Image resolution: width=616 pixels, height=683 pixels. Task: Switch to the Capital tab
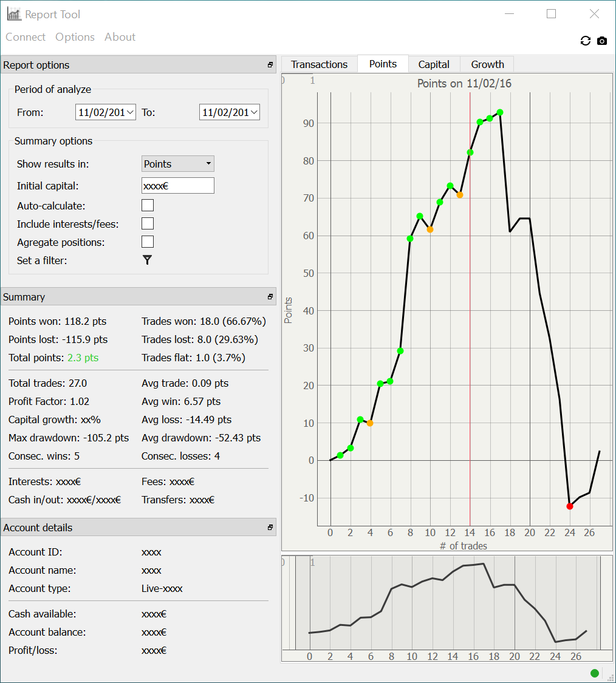pyautogui.click(x=434, y=64)
